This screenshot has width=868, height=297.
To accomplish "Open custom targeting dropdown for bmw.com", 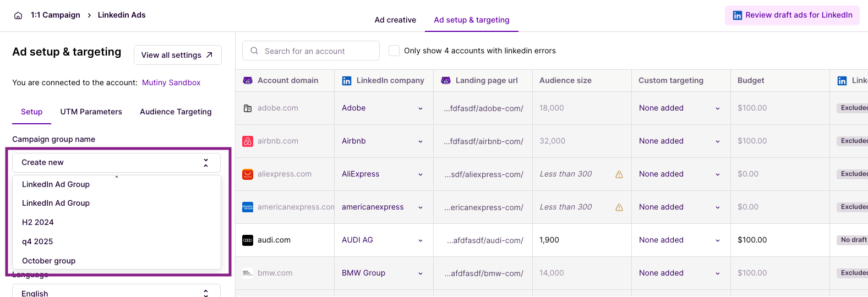I will coord(680,273).
